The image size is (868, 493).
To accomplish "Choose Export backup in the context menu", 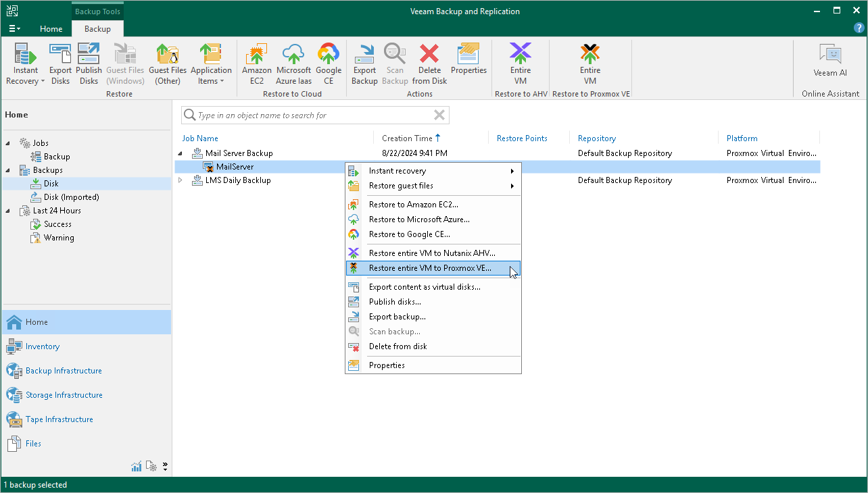I will coord(433,317).
